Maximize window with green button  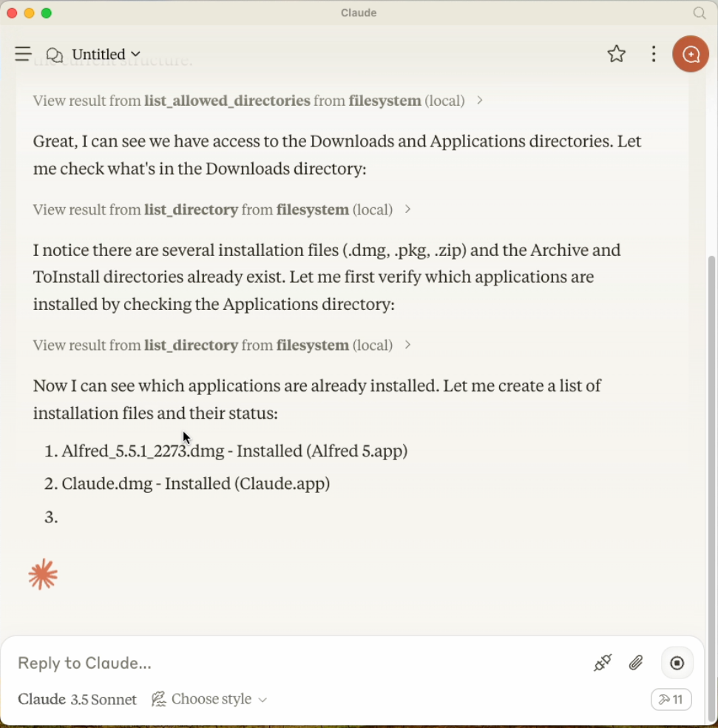tap(47, 13)
